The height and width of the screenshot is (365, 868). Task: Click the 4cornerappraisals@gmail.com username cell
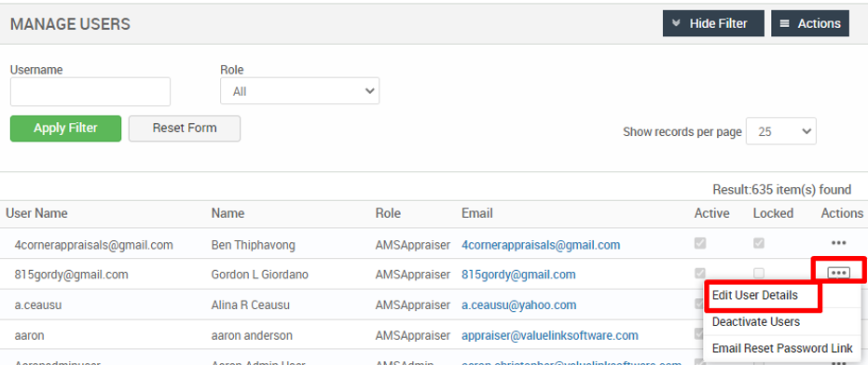(93, 245)
